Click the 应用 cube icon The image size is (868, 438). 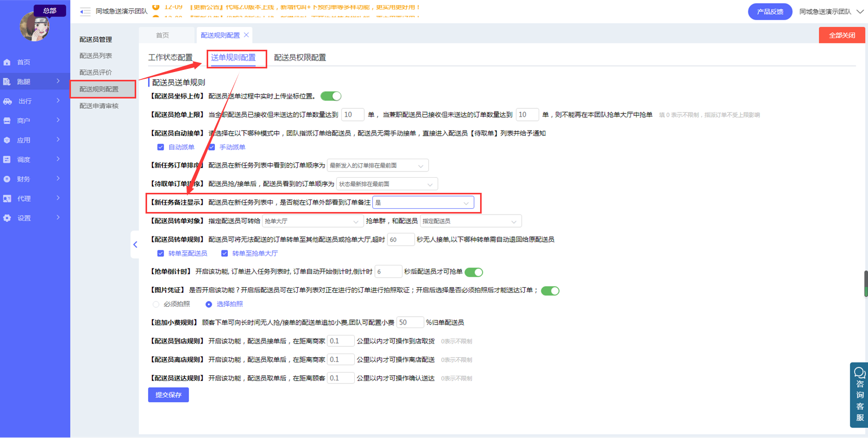(x=7, y=140)
